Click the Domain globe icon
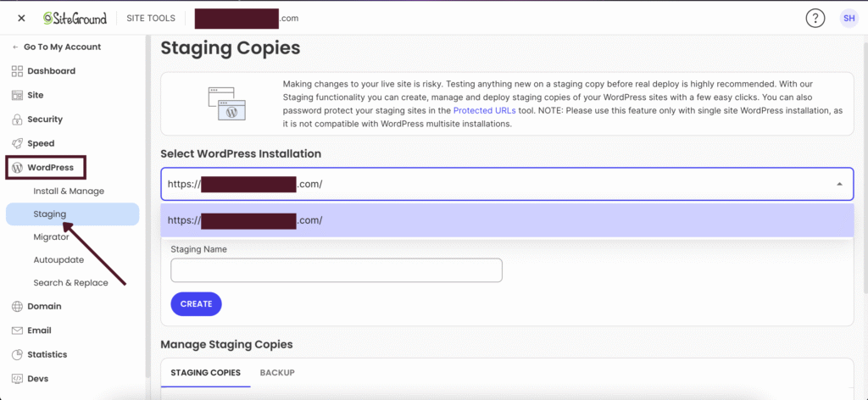This screenshot has height=400, width=868. tap(18, 307)
